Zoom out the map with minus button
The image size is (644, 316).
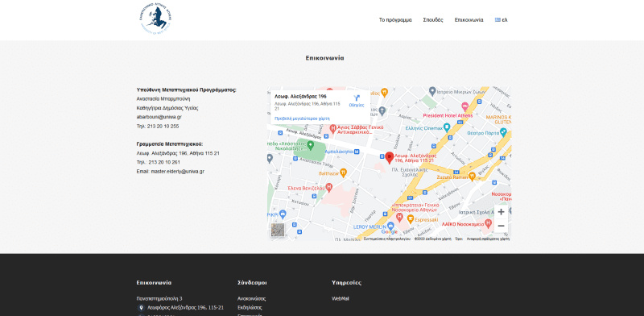[501, 226]
